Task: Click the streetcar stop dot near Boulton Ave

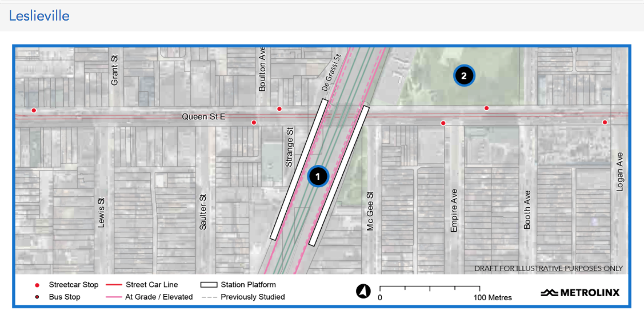Action: [x=279, y=109]
